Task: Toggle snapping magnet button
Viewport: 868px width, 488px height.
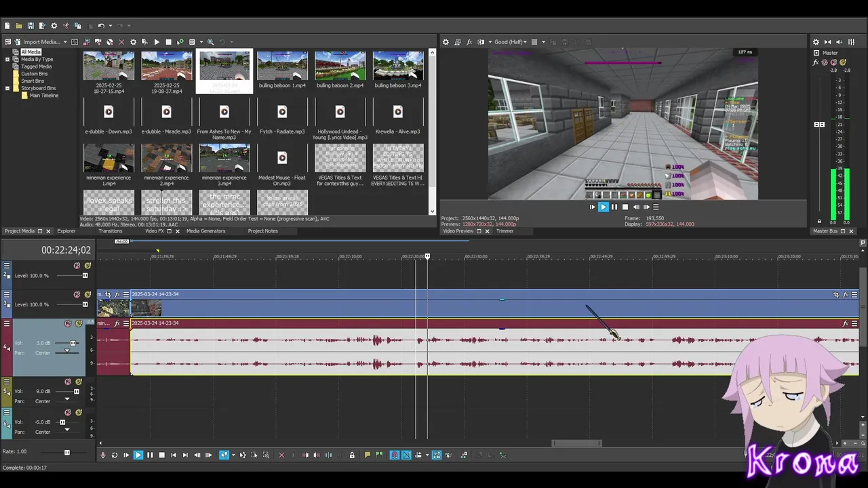Action: point(395,455)
